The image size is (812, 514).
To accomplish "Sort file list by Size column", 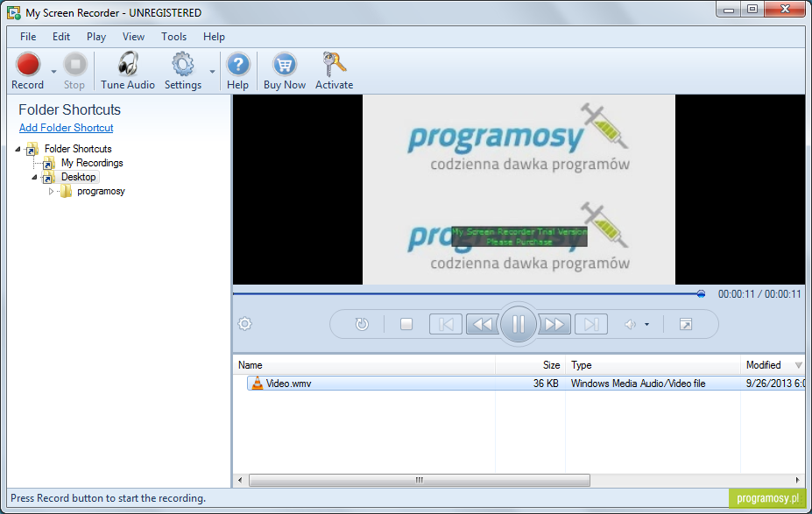I will tap(530, 365).
